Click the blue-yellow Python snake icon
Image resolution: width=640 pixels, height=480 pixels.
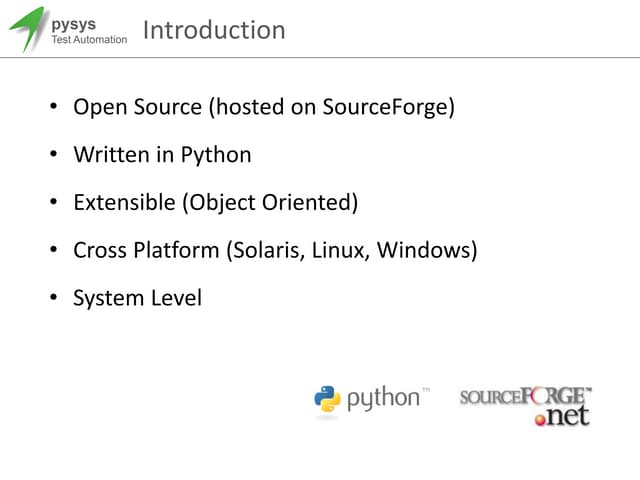click(x=327, y=399)
